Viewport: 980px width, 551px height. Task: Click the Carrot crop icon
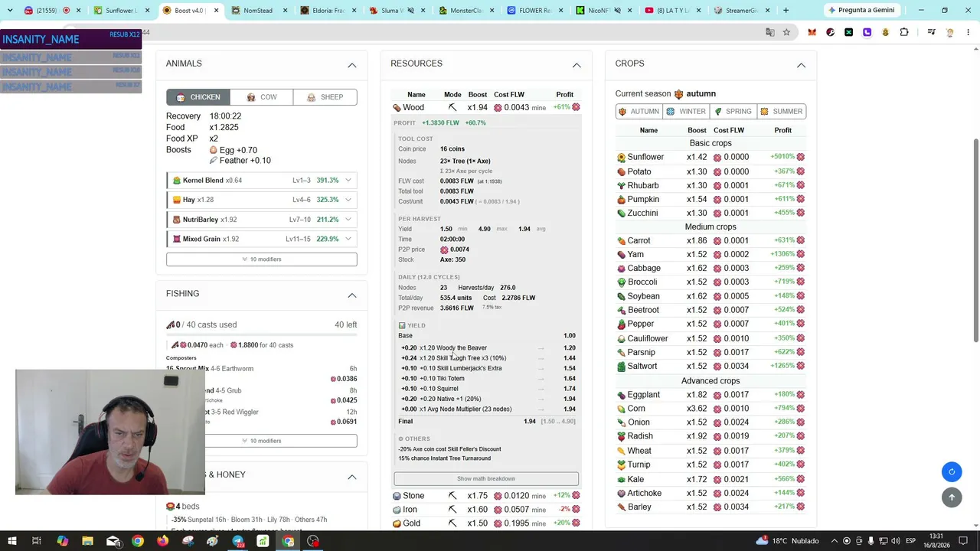point(621,241)
